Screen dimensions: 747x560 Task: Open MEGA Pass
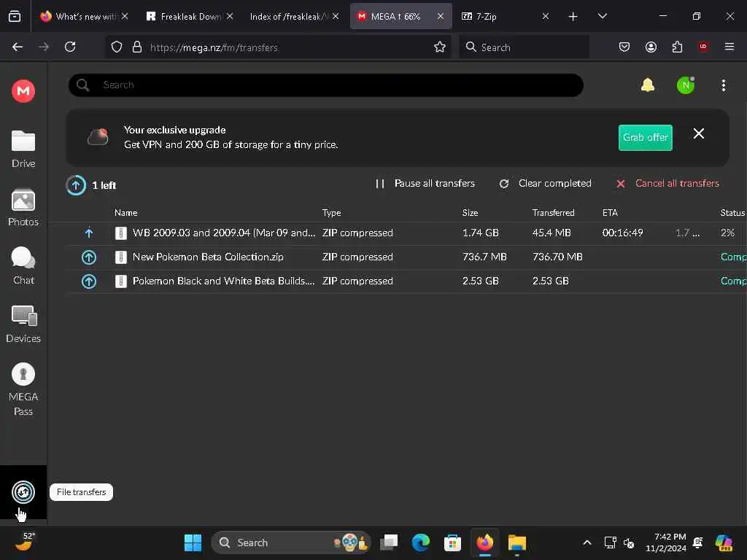[23, 389]
